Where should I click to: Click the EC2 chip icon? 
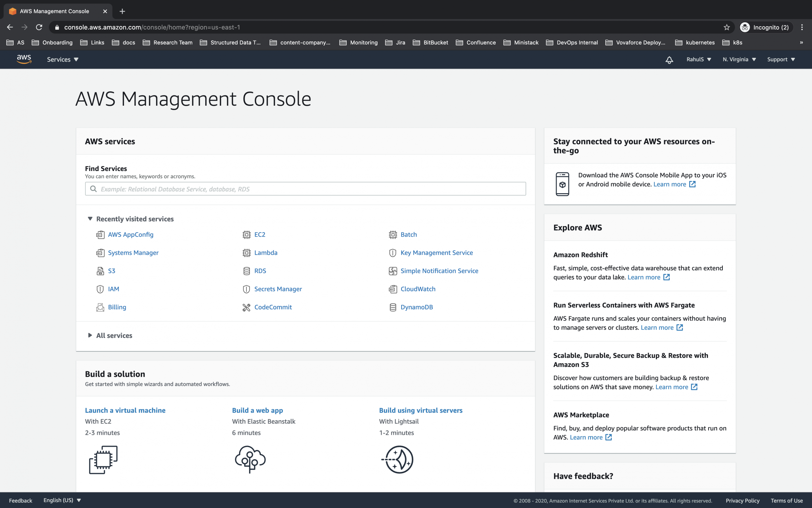click(x=246, y=234)
